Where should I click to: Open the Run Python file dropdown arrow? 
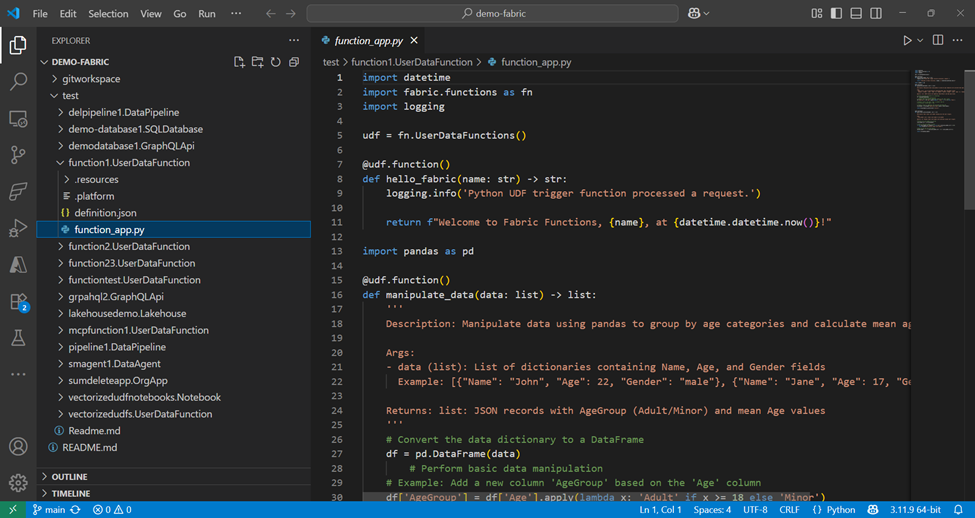920,40
